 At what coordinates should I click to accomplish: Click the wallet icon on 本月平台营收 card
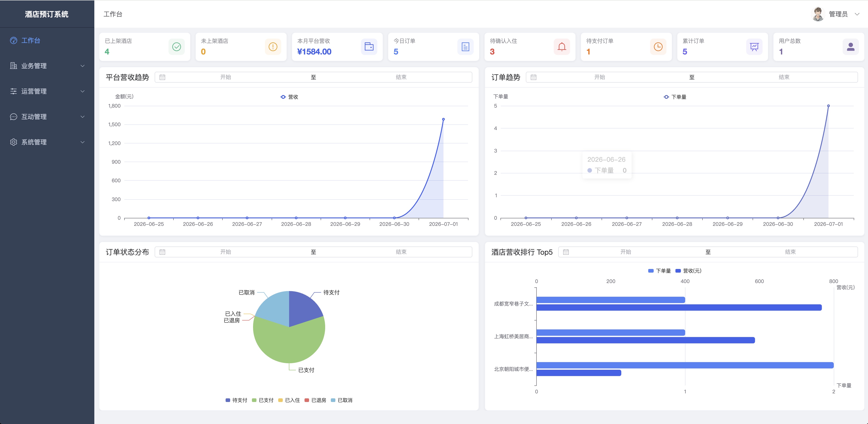tap(369, 47)
